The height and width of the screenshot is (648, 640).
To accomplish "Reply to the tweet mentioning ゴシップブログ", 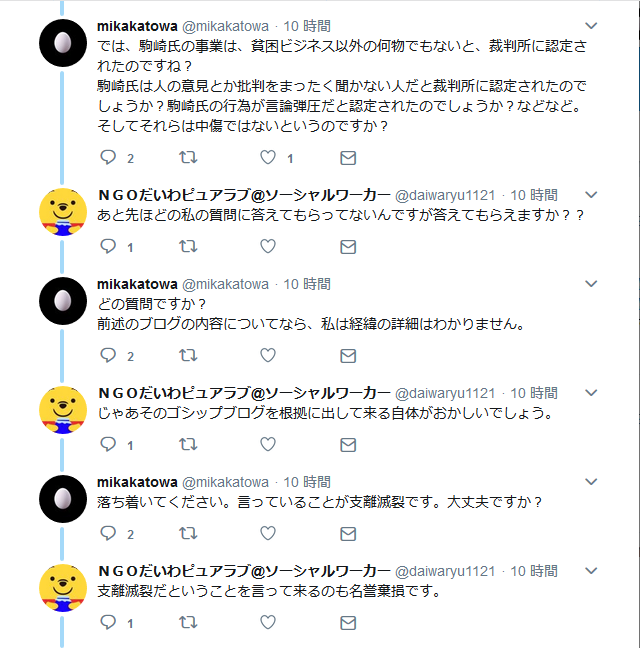I will [x=110, y=444].
